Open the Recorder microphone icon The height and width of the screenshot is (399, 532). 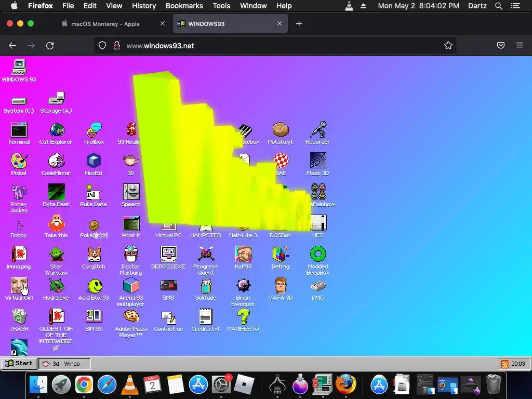click(317, 134)
